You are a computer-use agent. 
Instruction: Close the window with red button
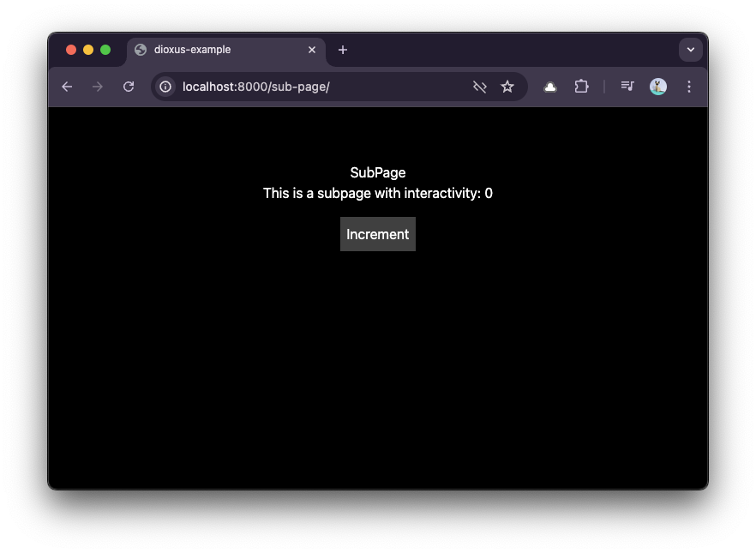tap(71, 50)
